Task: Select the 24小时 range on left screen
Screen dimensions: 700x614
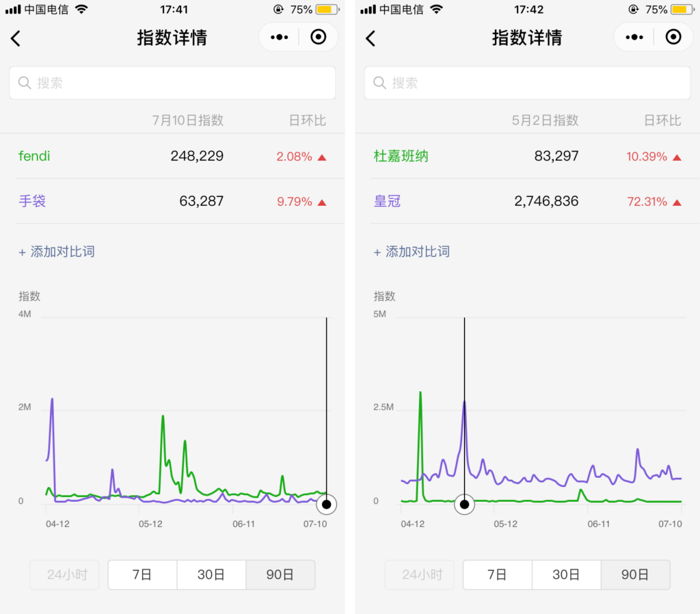Action: [65, 575]
